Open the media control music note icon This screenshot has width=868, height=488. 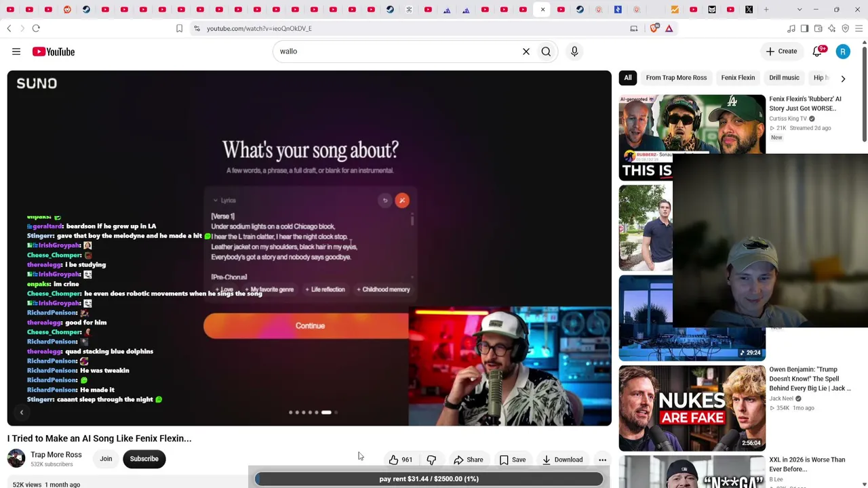click(x=791, y=28)
